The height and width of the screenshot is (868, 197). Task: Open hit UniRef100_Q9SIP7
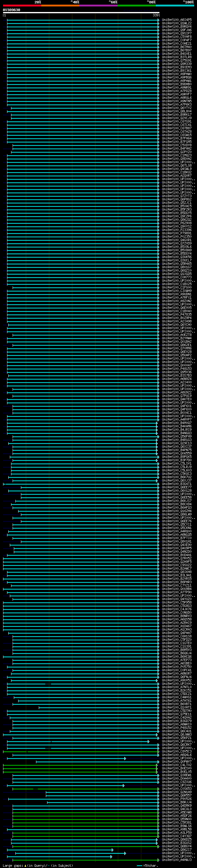(x=177, y=33)
